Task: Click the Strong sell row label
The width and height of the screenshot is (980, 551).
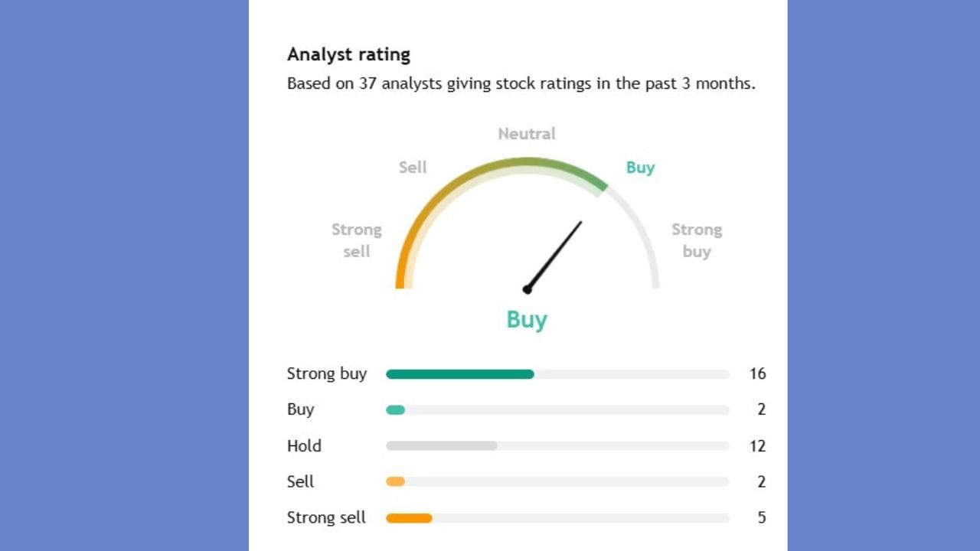Action: click(326, 518)
